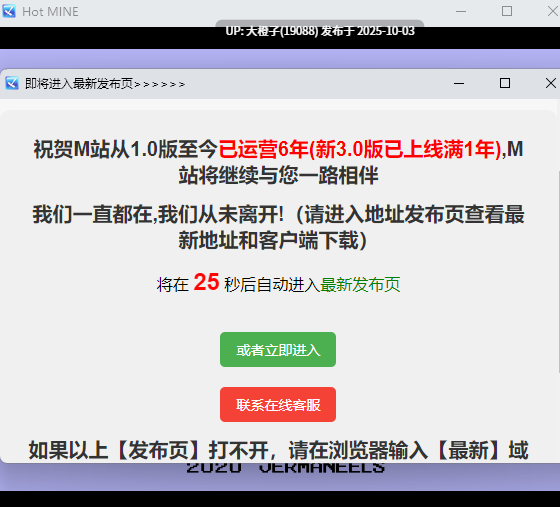This screenshot has width=560, height=507.
Task: Click the green 或者立即进入 button
Action: click(278, 350)
